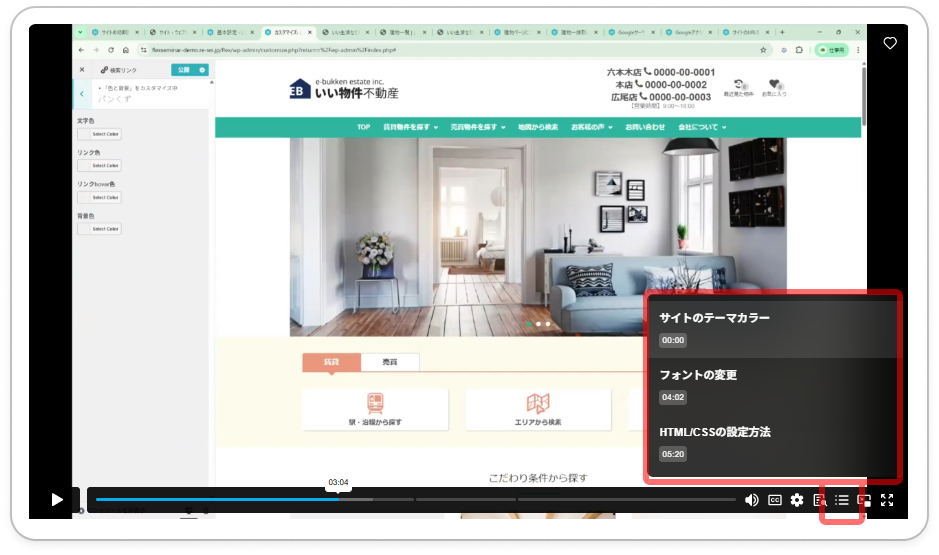Seek on the video progress bar
This screenshot has height=555, width=939.
pos(416,499)
